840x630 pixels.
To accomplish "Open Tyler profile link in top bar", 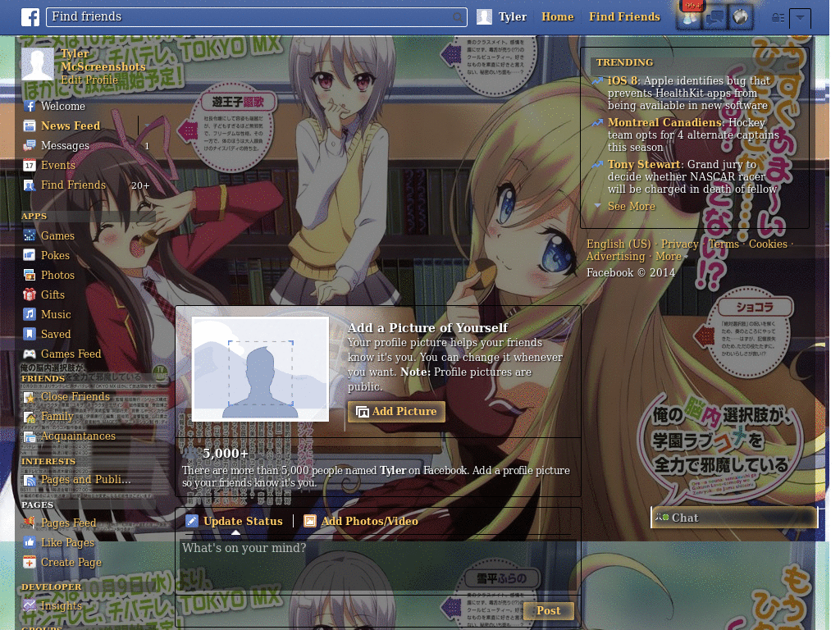I will [513, 17].
